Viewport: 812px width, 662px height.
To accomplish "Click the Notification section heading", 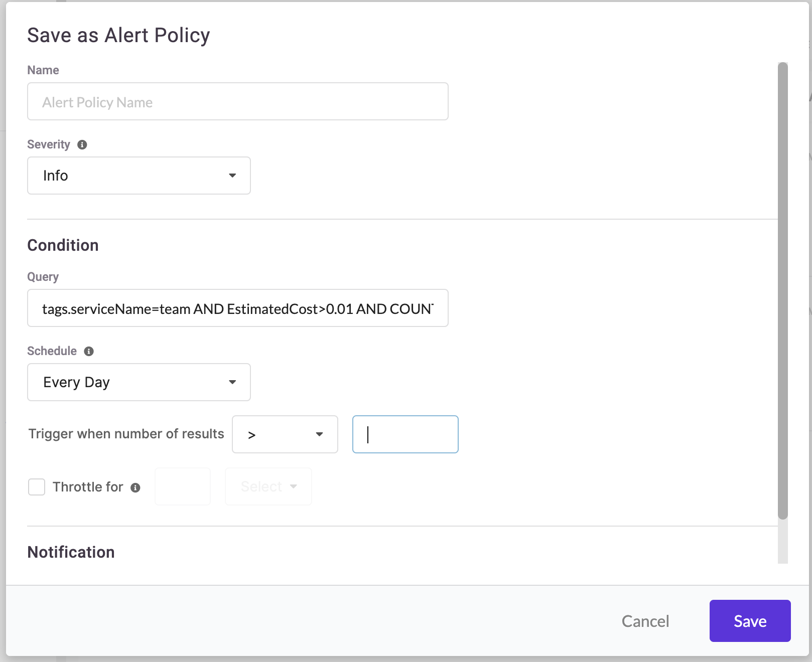I will pos(71,552).
